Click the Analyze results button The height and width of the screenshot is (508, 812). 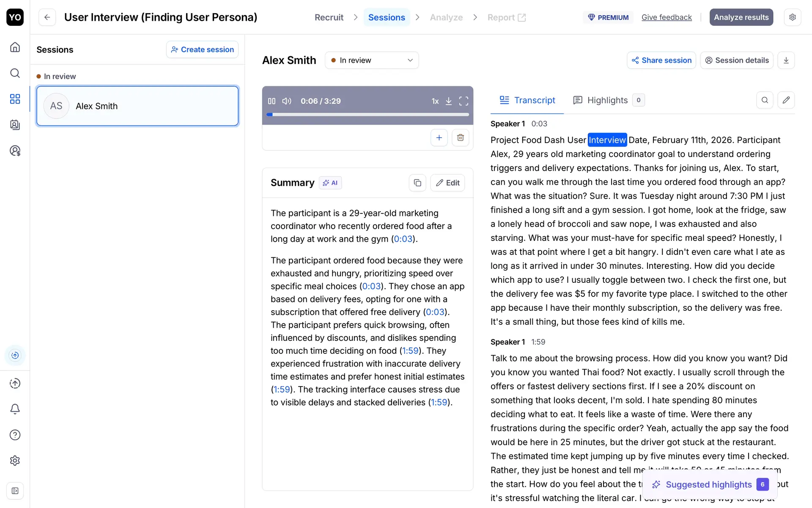tap(741, 17)
